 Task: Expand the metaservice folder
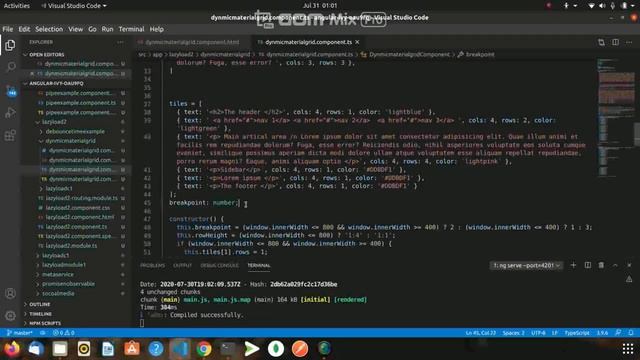point(58,274)
